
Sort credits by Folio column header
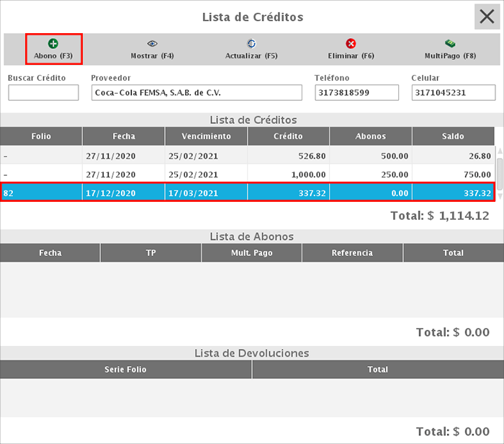click(41, 136)
